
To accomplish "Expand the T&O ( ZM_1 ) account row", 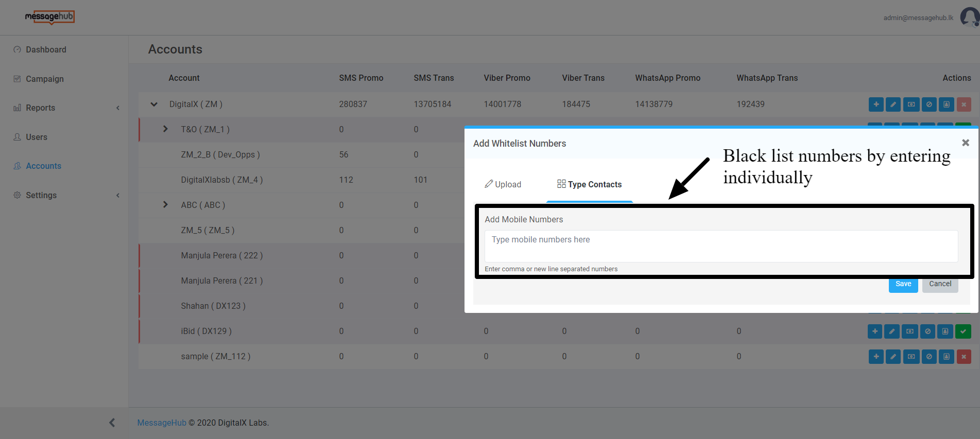I will (x=165, y=129).
